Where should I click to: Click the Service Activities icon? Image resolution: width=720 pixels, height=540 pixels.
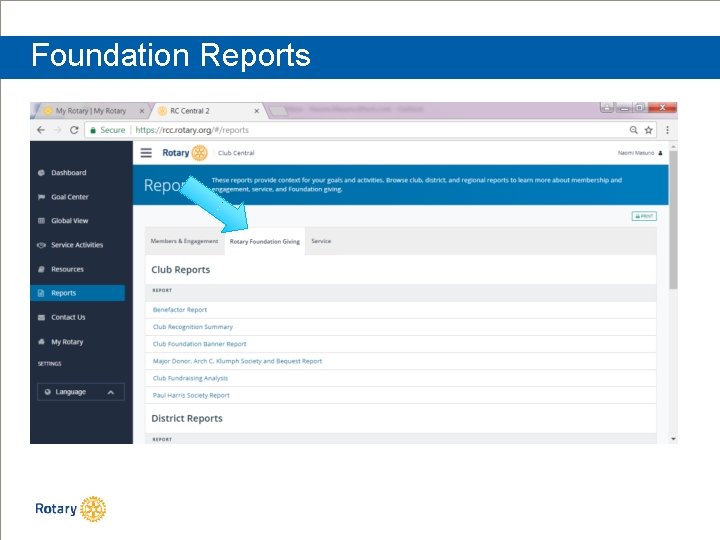[41, 245]
